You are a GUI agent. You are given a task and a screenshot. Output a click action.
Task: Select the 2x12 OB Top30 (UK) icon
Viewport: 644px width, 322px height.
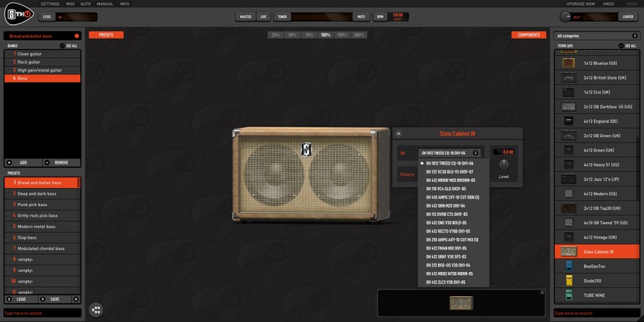pyautogui.click(x=569, y=208)
